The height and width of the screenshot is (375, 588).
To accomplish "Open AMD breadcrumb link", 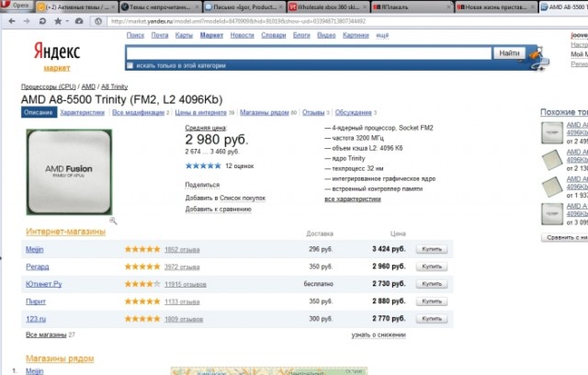I will click(x=88, y=86).
